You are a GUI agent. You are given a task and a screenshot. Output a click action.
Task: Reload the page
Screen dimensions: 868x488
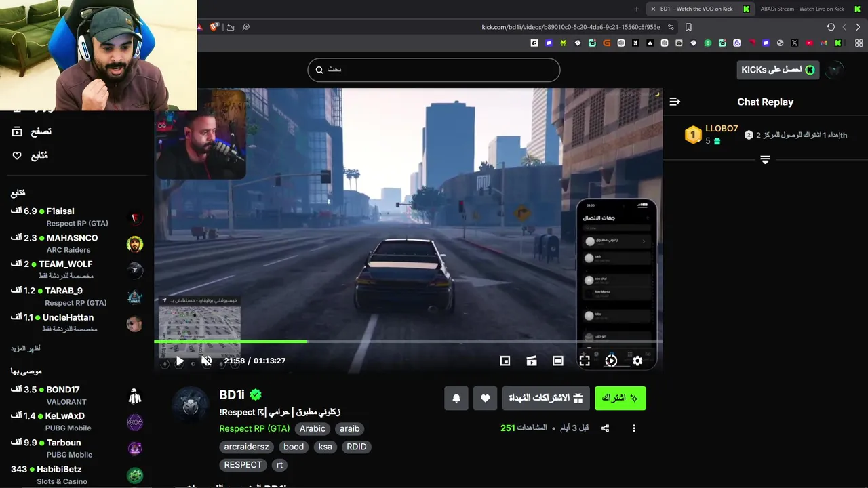click(831, 27)
